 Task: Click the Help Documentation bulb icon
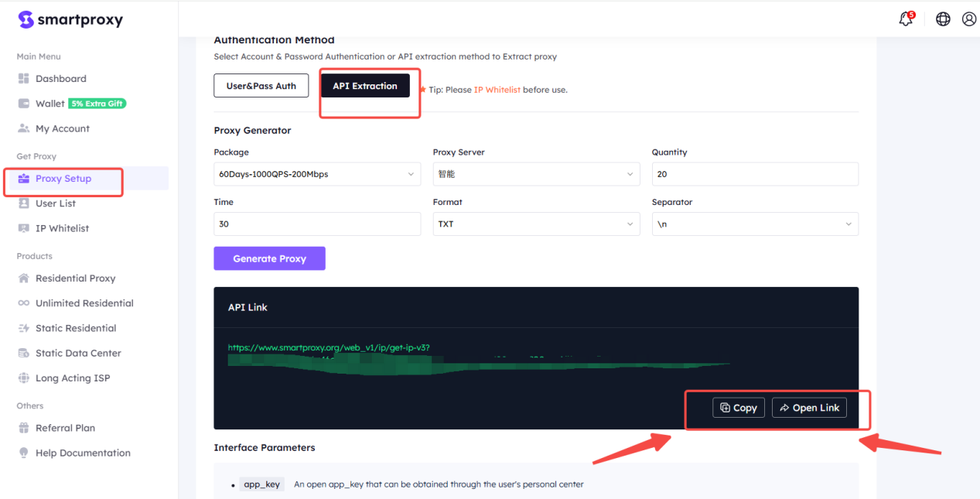pos(23,453)
